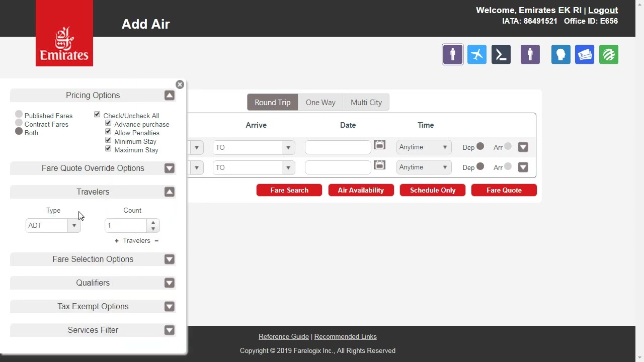Select the Published Fares radio button
Screen dimensions: 644x362
click(x=19, y=115)
